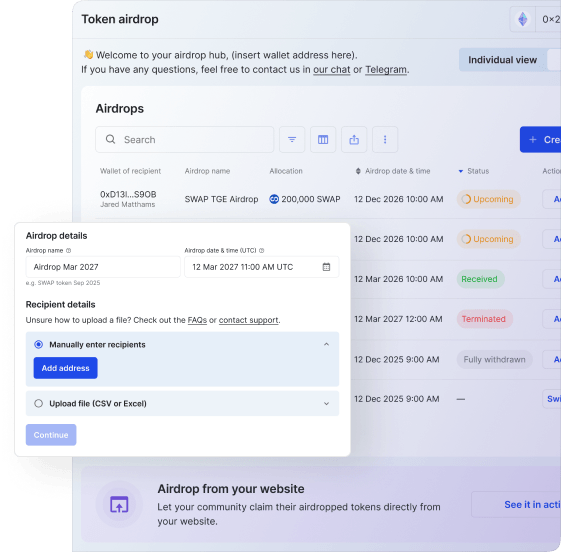Click the first Upcoming status badge
The width and height of the screenshot is (561, 552).
click(488, 199)
